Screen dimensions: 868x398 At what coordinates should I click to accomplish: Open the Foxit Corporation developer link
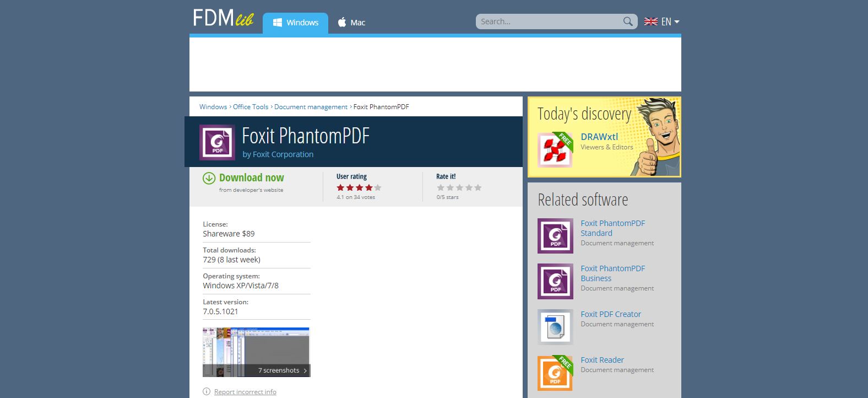283,154
